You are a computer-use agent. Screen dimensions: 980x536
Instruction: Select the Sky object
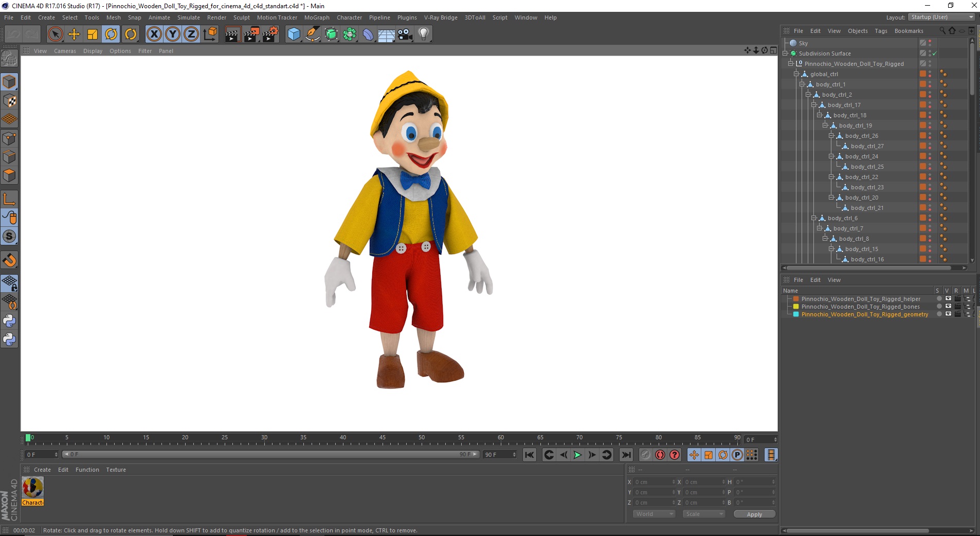tap(803, 43)
